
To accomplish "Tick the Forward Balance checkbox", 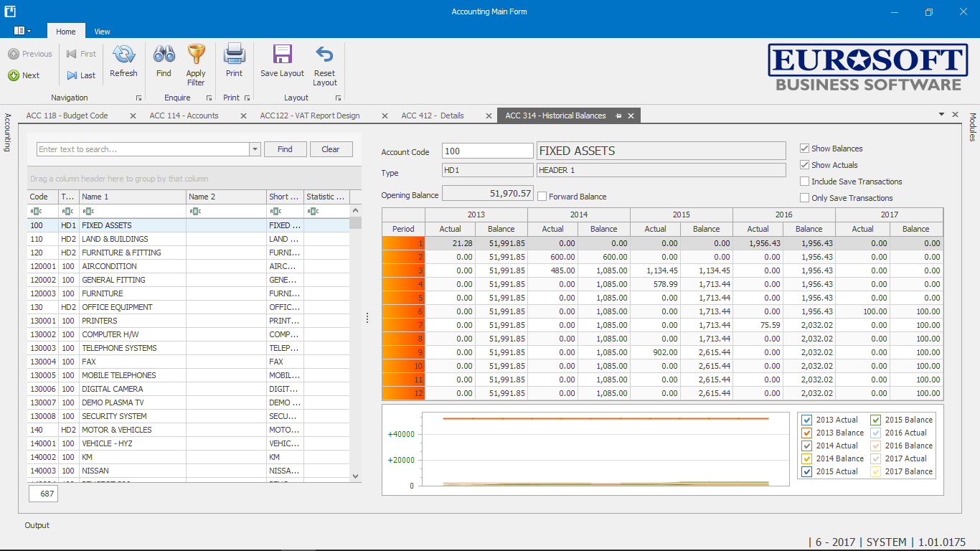I will click(x=542, y=197).
